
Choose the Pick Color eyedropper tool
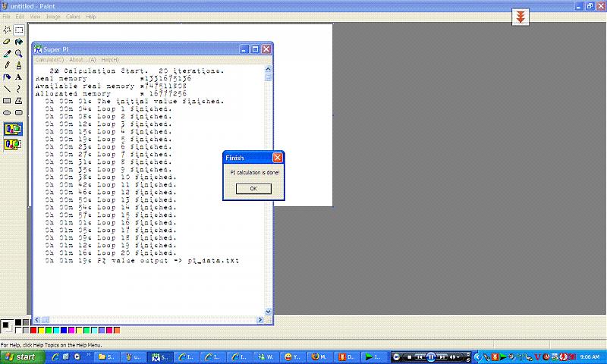7,54
